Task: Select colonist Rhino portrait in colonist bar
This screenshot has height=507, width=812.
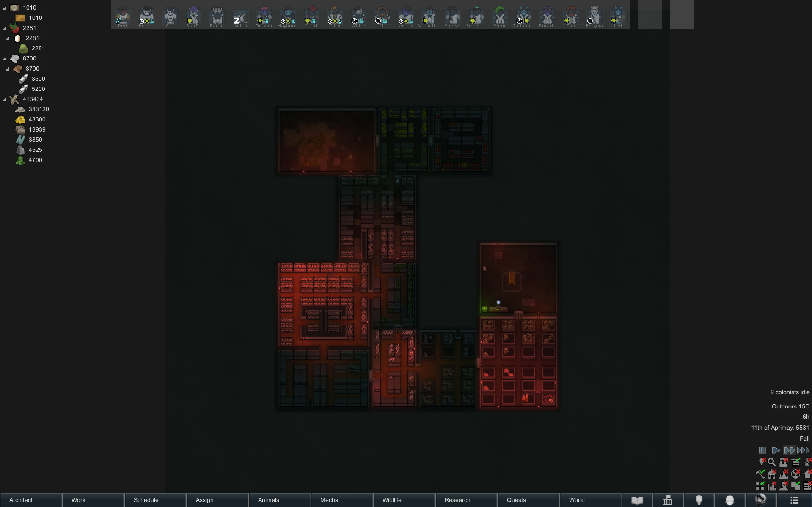Action: [x=500, y=16]
